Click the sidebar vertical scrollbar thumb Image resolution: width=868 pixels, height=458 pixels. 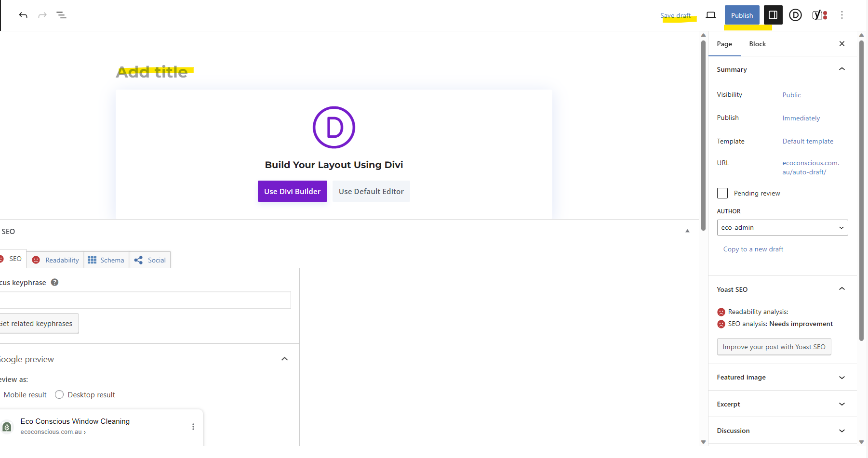click(x=861, y=190)
